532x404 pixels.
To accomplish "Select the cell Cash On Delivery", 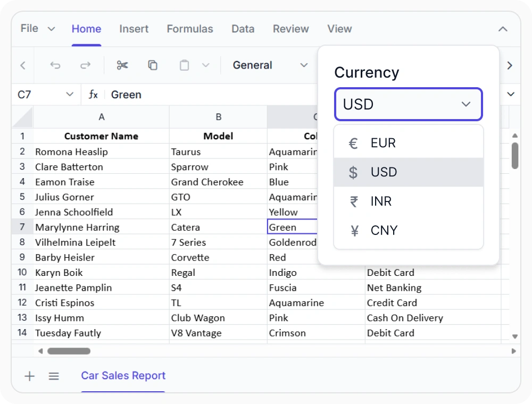I will 433,317.
